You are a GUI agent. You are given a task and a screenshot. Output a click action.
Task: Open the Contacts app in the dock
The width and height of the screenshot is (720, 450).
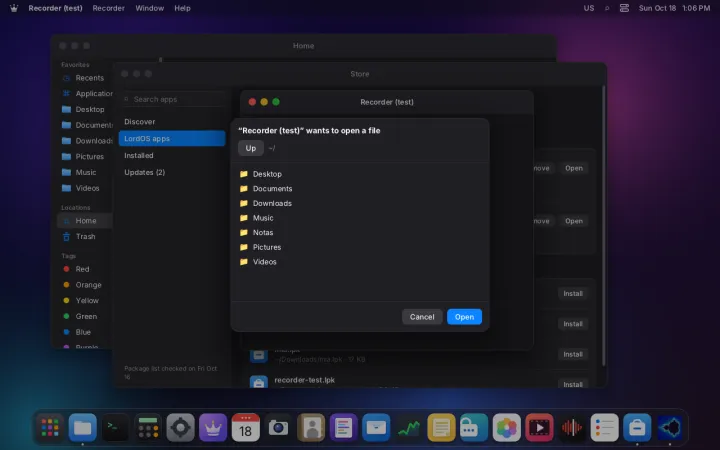(x=311, y=428)
